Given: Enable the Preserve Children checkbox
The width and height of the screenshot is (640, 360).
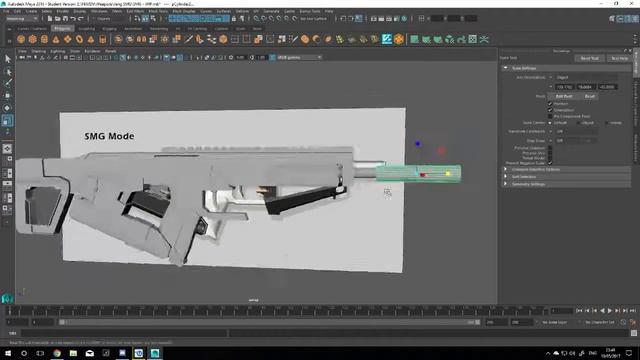Looking at the screenshot, I should coord(550,148).
